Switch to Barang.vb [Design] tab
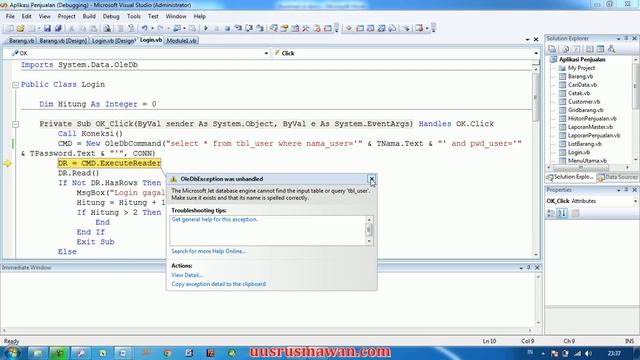The width and height of the screenshot is (640, 360). 63,41
